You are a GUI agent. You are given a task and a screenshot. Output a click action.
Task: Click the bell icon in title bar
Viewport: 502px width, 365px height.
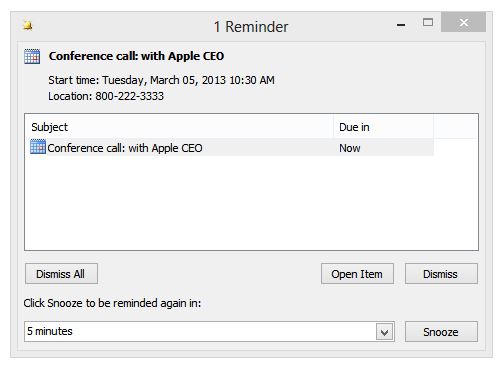coord(28,26)
